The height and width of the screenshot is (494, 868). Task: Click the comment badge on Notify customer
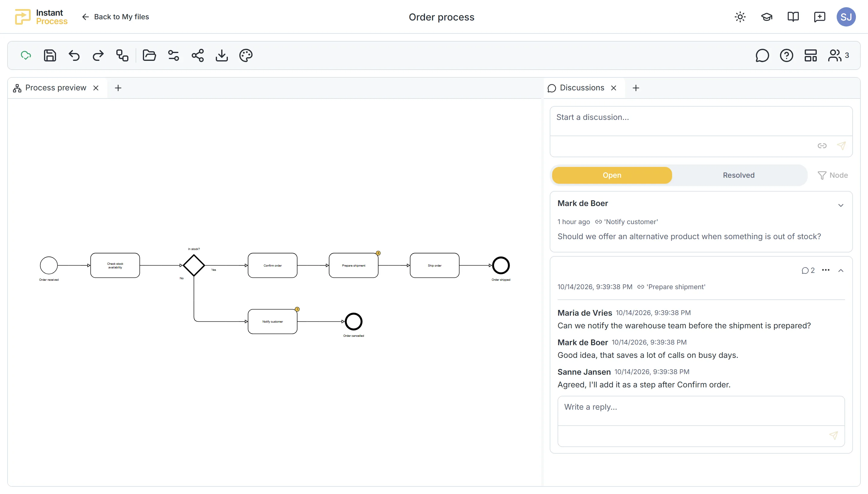[x=297, y=309]
